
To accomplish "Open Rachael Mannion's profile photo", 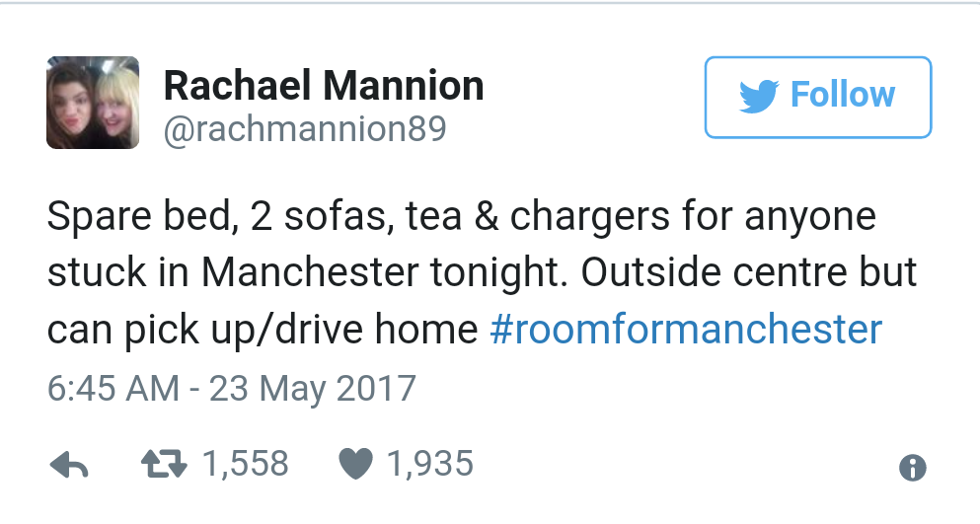I will point(93,103).
